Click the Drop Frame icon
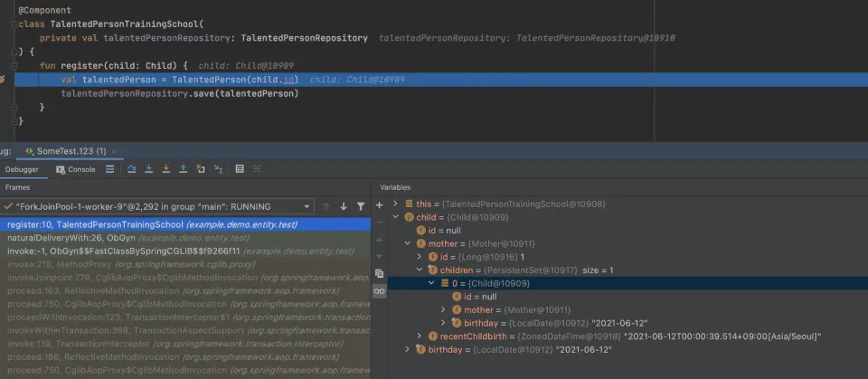 click(201, 169)
